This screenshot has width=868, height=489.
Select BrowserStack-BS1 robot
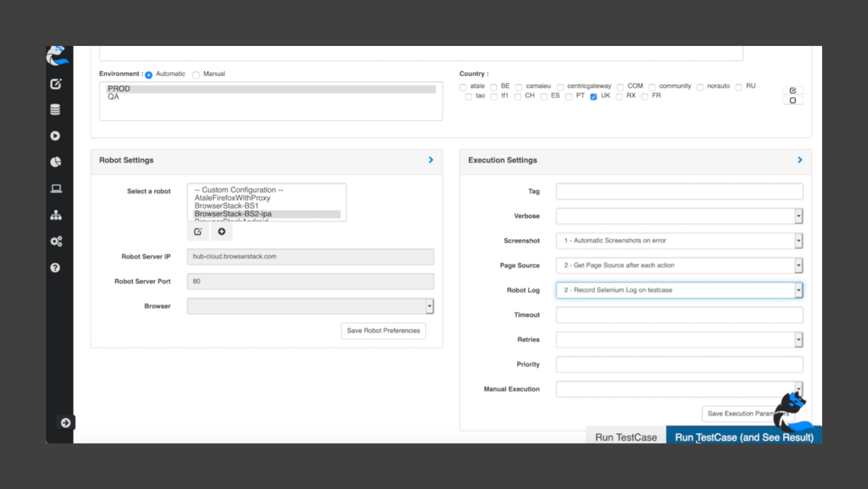point(267,206)
